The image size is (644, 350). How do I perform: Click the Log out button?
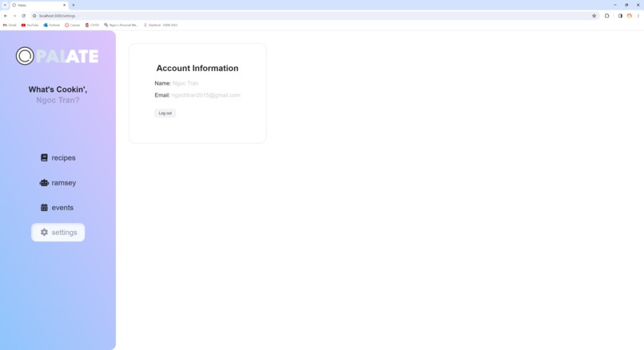coord(165,113)
